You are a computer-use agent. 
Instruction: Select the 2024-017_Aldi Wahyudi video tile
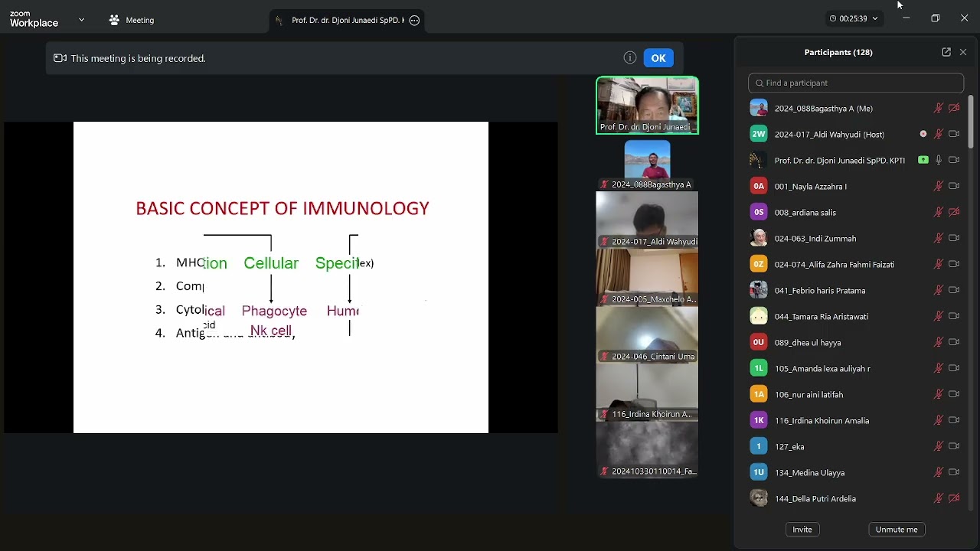click(x=647, y=220)
